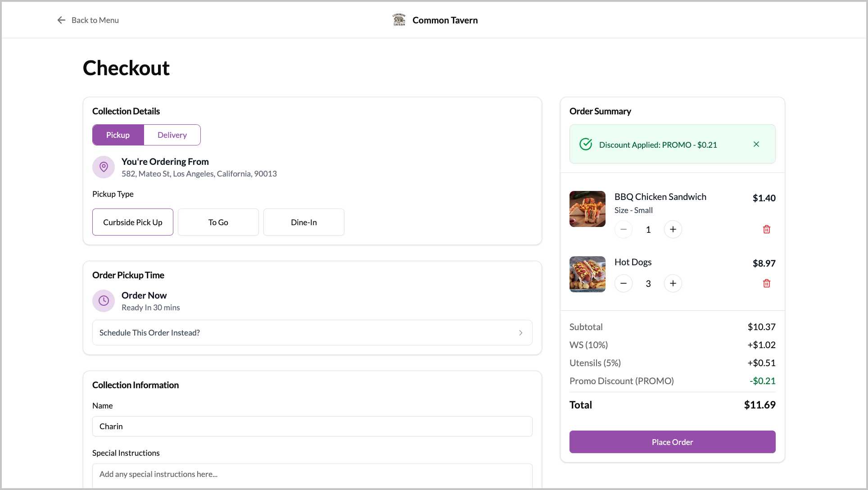868x490 pixels.
Task: Expand Schedule This Order Instead
Action: pyautogui.click(x=312, y=333)
